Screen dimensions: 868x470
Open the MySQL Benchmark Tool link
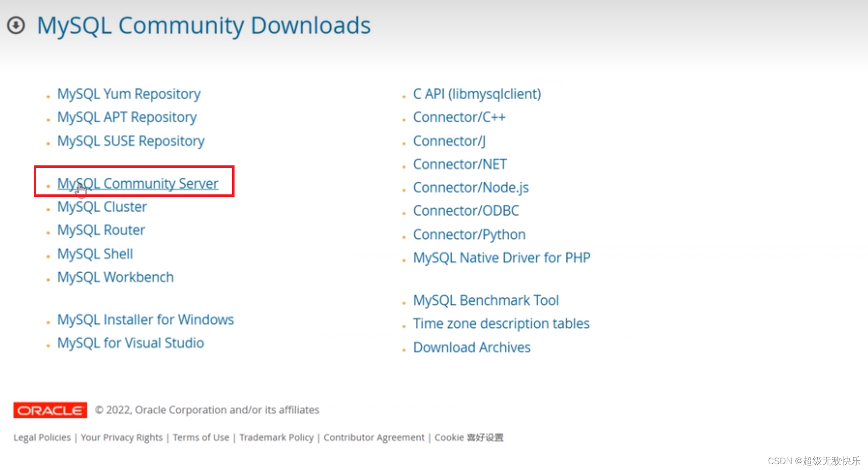[x=485, y=300]
